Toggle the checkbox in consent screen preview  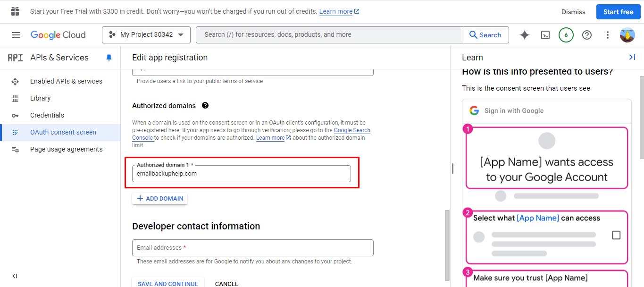[616, 235]
